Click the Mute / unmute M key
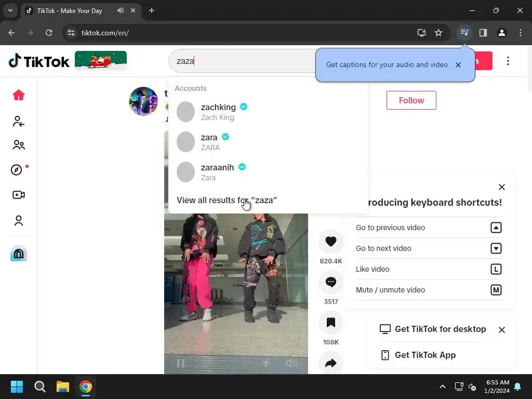 496,290
